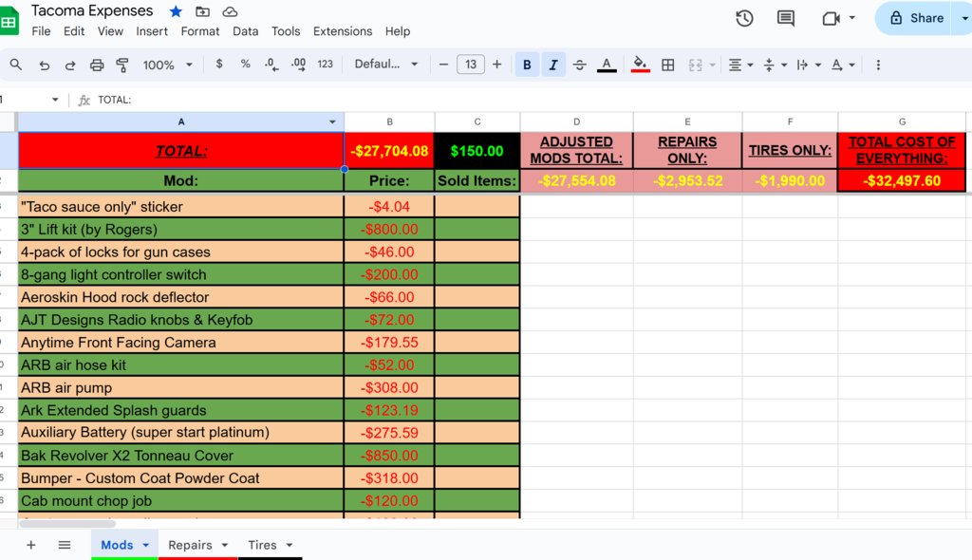Click the merge cells icon

pos(695,65)
